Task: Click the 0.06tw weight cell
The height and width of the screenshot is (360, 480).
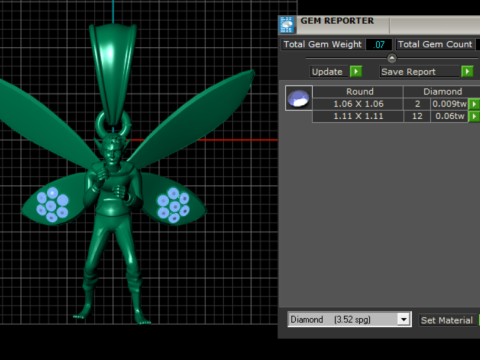Action: click(x=449, y=116)
